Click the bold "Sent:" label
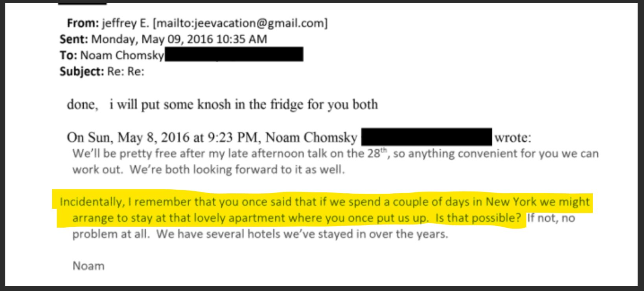This screenshot has width=644, height=291. coord(74,39)
